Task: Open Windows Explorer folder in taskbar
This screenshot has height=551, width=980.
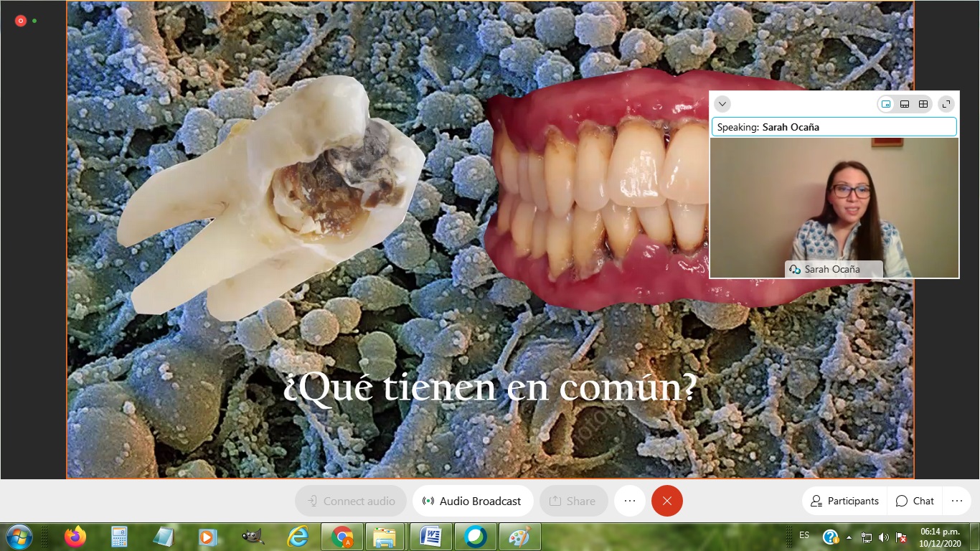Action: 386,537
